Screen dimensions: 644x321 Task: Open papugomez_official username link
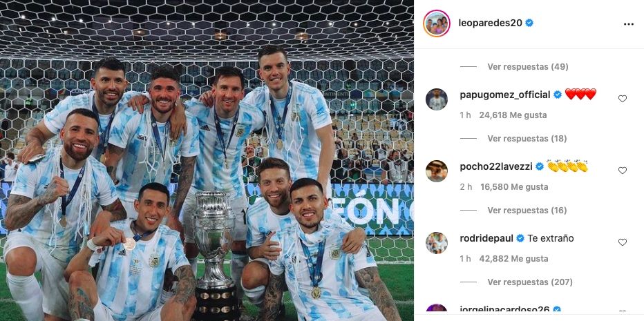505,95
